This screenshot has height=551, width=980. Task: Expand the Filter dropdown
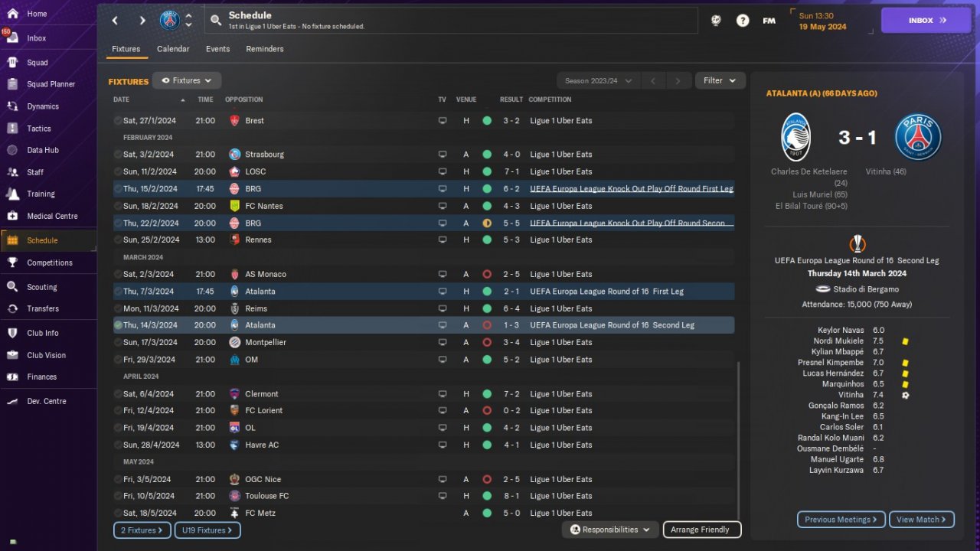(720, 80)
